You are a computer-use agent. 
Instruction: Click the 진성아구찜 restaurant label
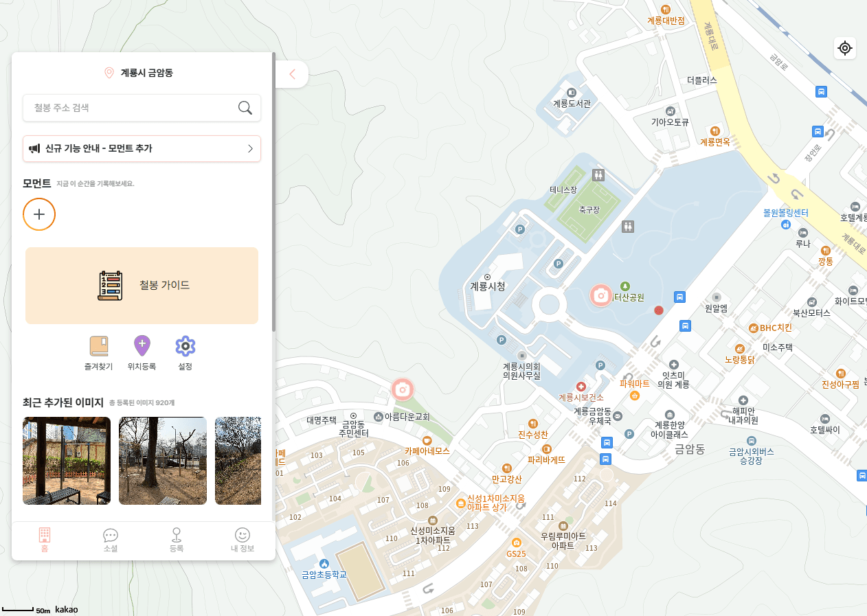tap(840, 384)
